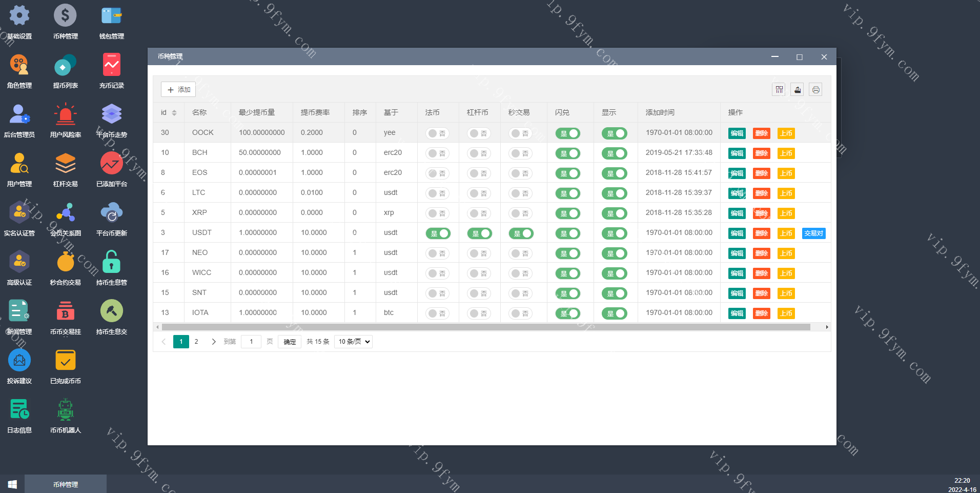Switch to page 2 in pagination
980x493 pixels.
tap(196, 342)
